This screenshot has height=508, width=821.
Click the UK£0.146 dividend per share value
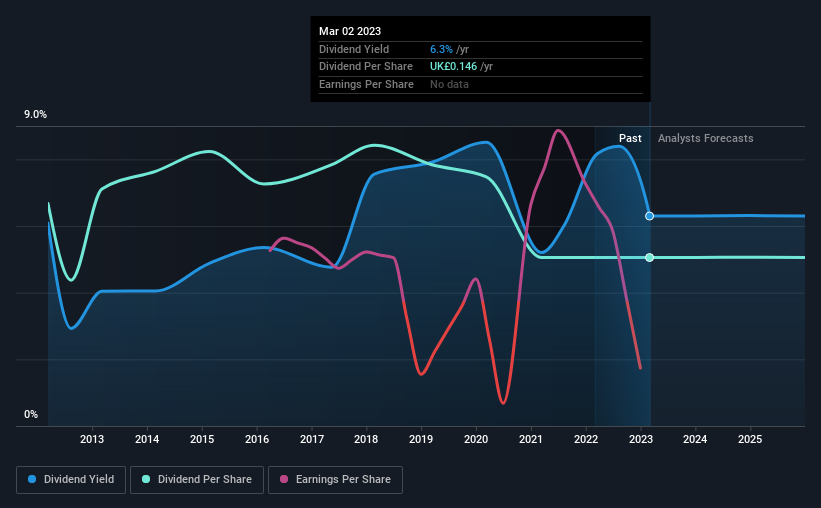pyautogui.click(x=453, y=67)
